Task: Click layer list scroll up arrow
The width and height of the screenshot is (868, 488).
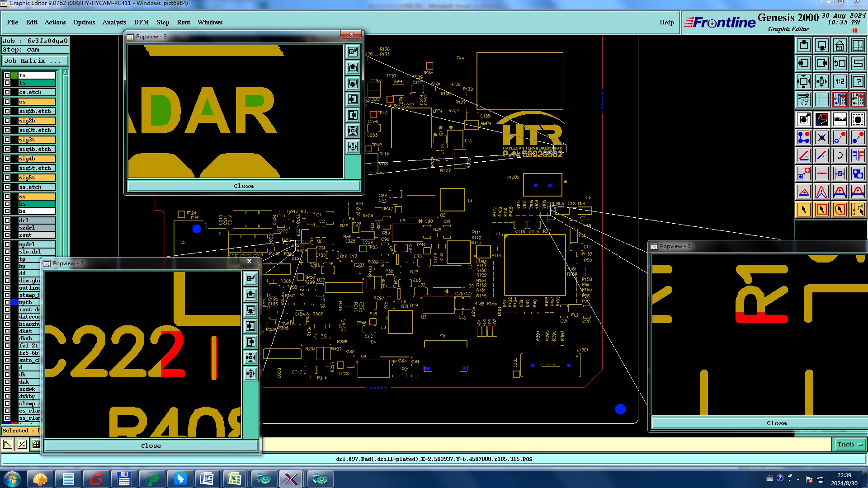Action: (x=66, y=72)
